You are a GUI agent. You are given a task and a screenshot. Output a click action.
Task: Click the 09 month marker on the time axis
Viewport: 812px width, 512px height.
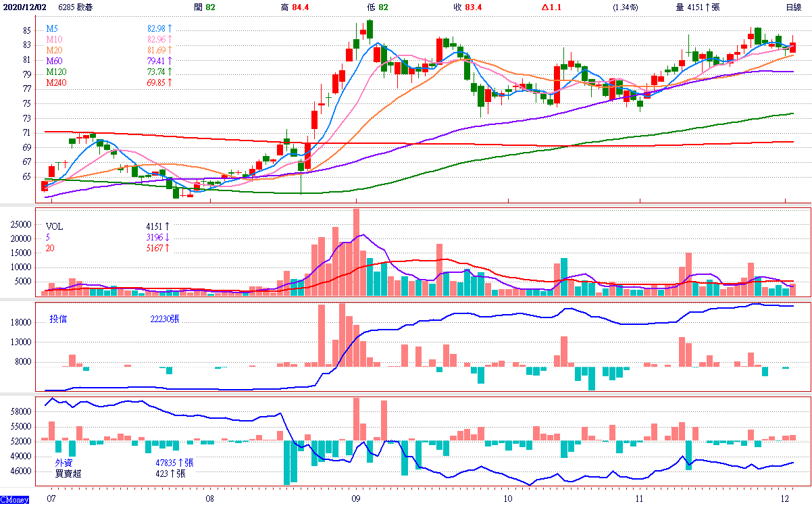[x=355, y=499]
